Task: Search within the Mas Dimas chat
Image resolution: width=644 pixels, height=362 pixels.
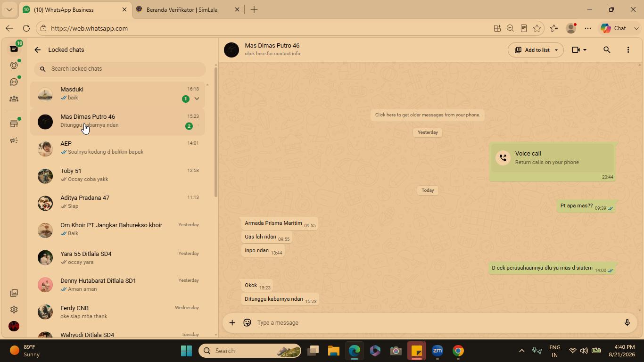Action: pos(607,50)
